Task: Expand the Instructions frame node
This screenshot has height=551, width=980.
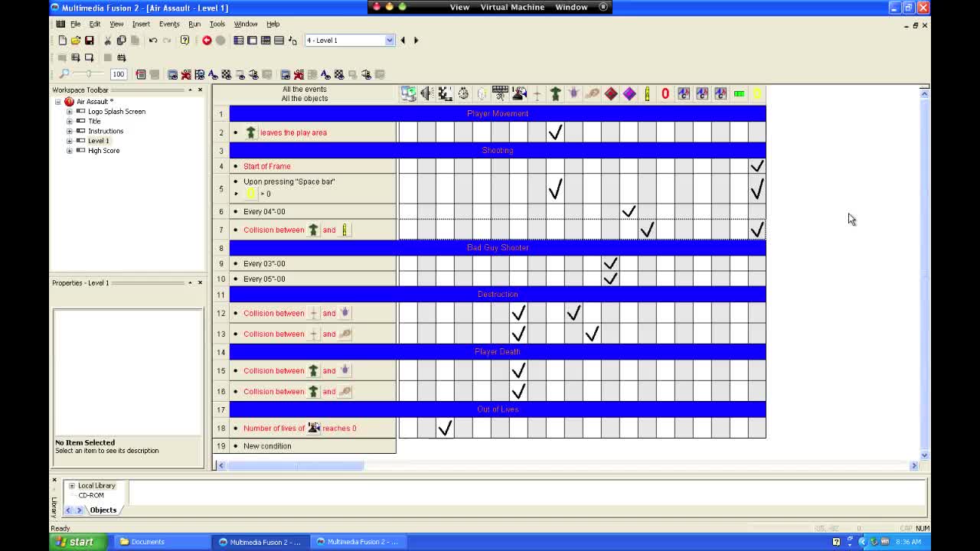Action: point(70,131)
